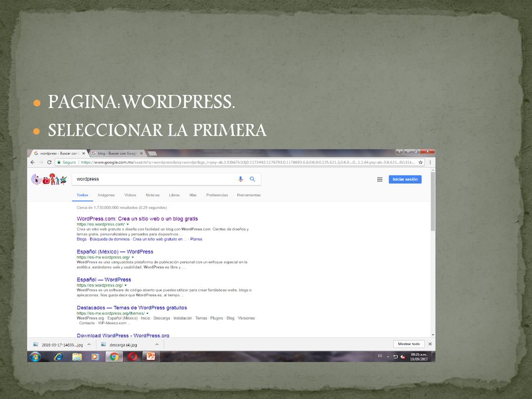Open the Chrome three-dot menu

click(430, 162)
